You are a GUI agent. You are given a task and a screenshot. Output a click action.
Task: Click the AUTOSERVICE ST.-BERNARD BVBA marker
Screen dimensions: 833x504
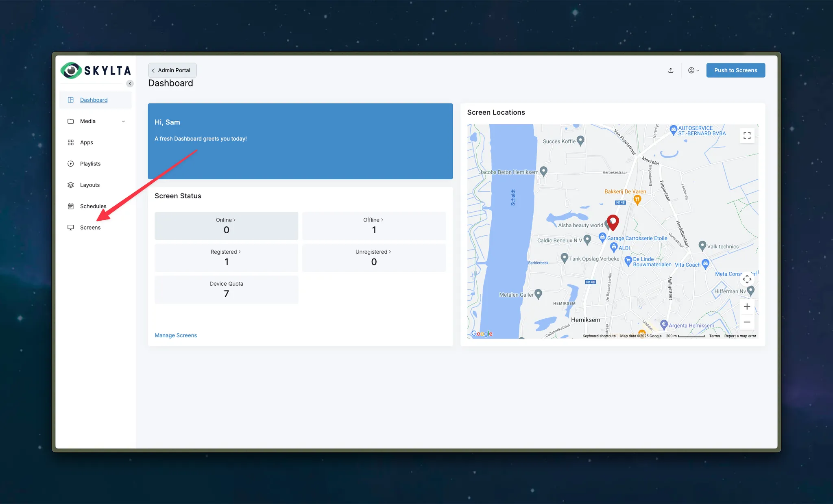pos(673,130)
